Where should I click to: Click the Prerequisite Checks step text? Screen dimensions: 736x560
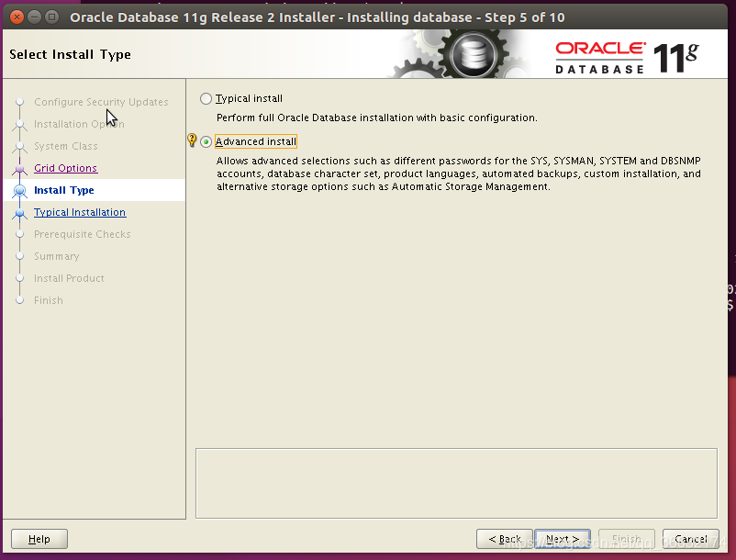click(83, 234)
